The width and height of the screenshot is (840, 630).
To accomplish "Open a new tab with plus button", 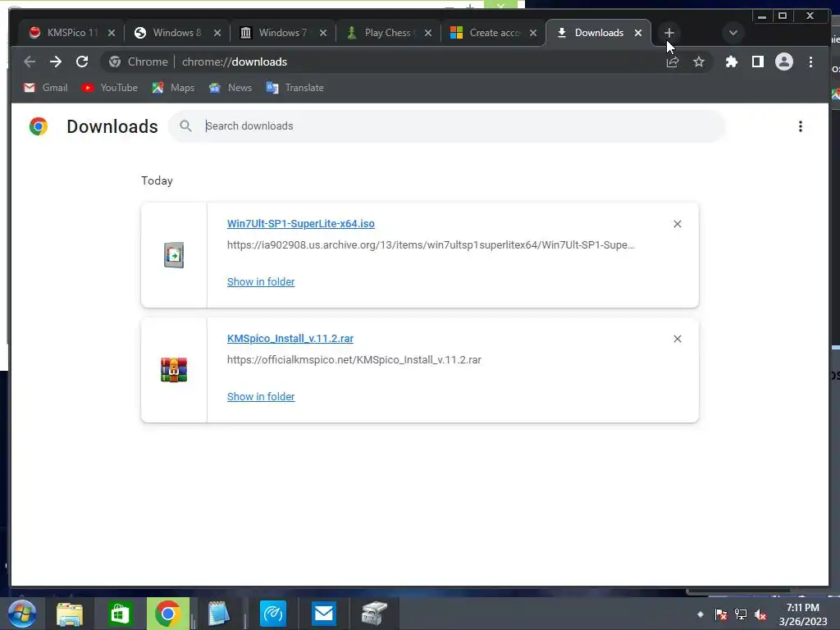I will click(669, 33).
